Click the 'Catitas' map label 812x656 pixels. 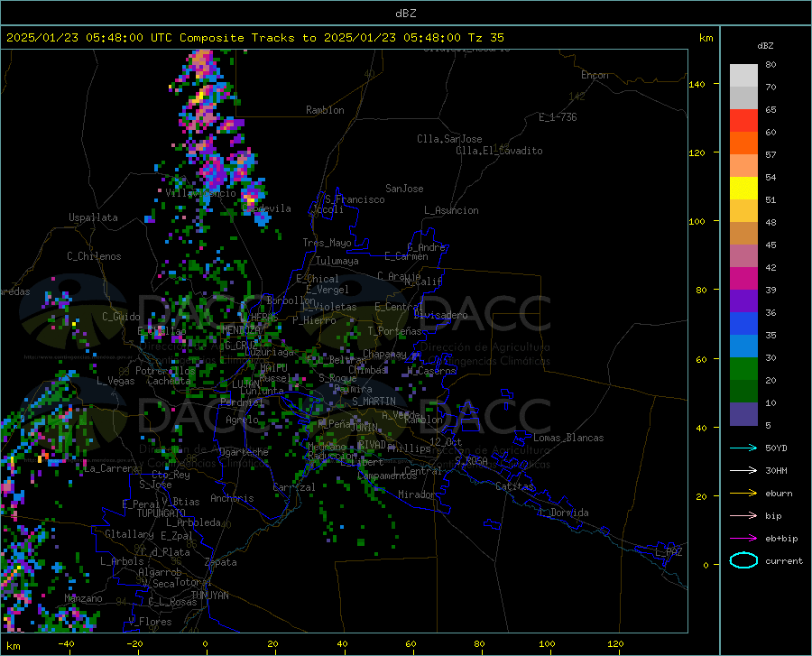point(514,486)
